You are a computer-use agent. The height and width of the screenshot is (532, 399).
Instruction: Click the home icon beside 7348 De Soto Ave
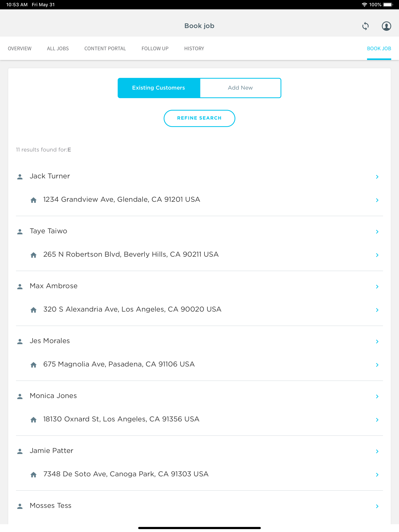coord(34,475)
